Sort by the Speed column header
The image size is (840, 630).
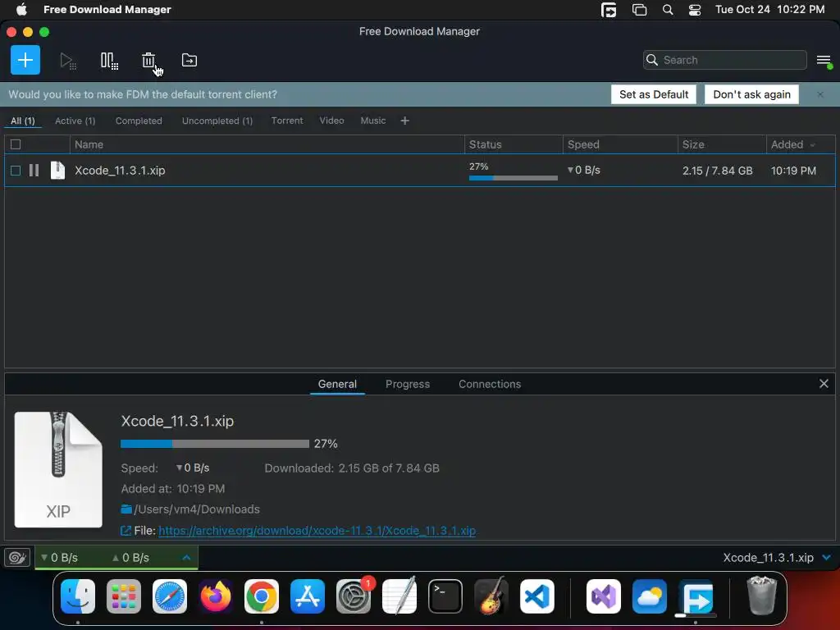pyautogui.click(x=620, y=144)
